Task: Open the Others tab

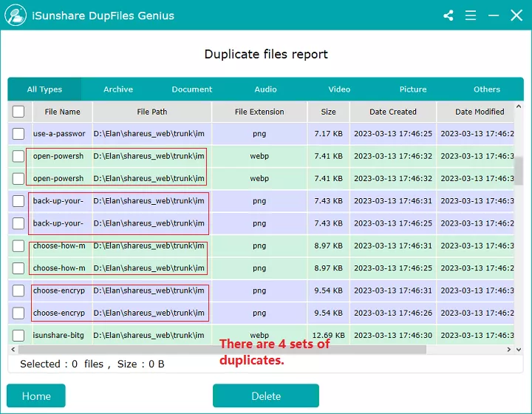Action: coord(486,89)
